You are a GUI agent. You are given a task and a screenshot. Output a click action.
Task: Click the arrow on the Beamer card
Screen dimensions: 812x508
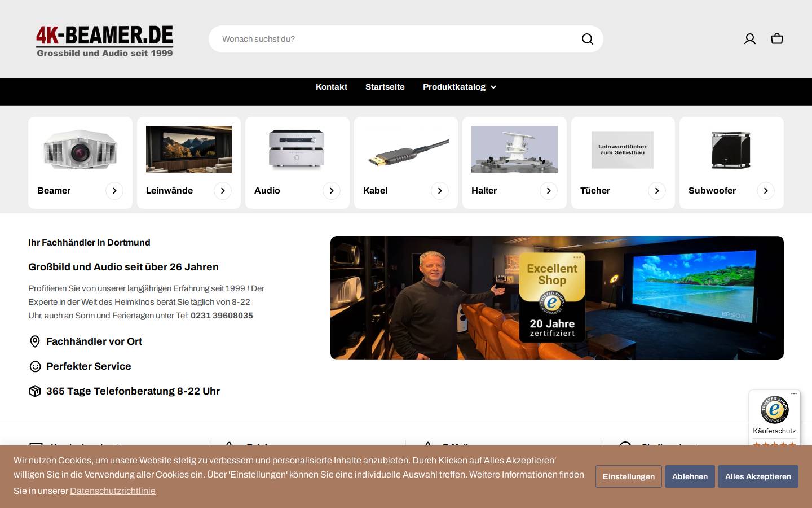114,191
